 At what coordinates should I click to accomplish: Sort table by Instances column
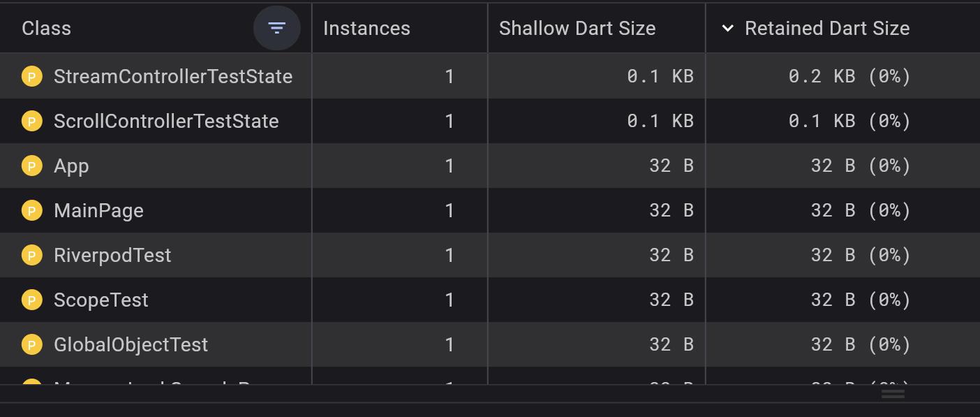(366, 28)
